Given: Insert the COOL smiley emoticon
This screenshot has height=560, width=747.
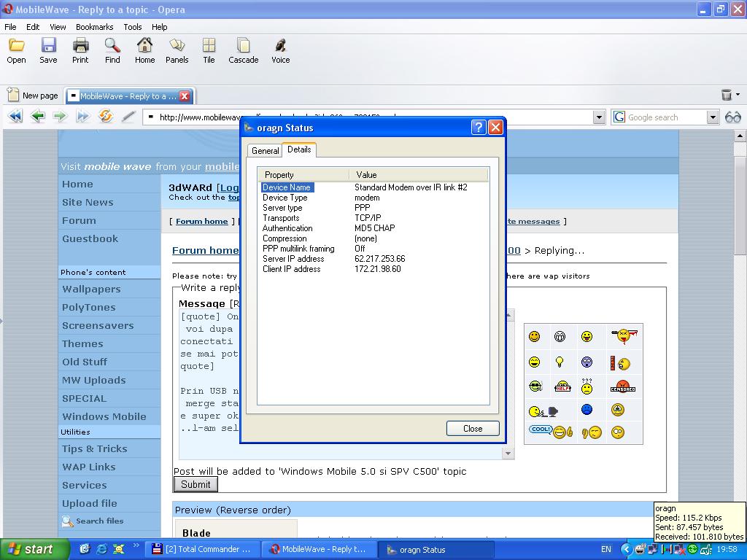Looking at the screenshot, I should 541,430.
